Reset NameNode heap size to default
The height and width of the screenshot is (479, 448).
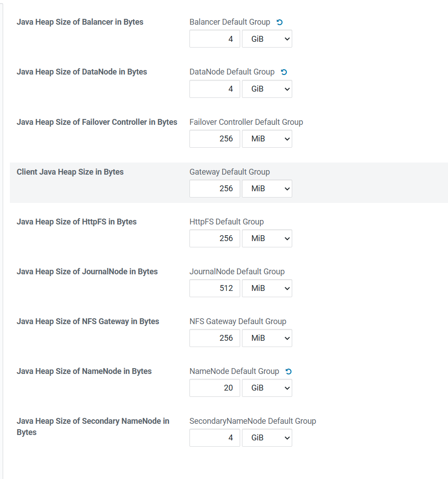pos(289,371)
